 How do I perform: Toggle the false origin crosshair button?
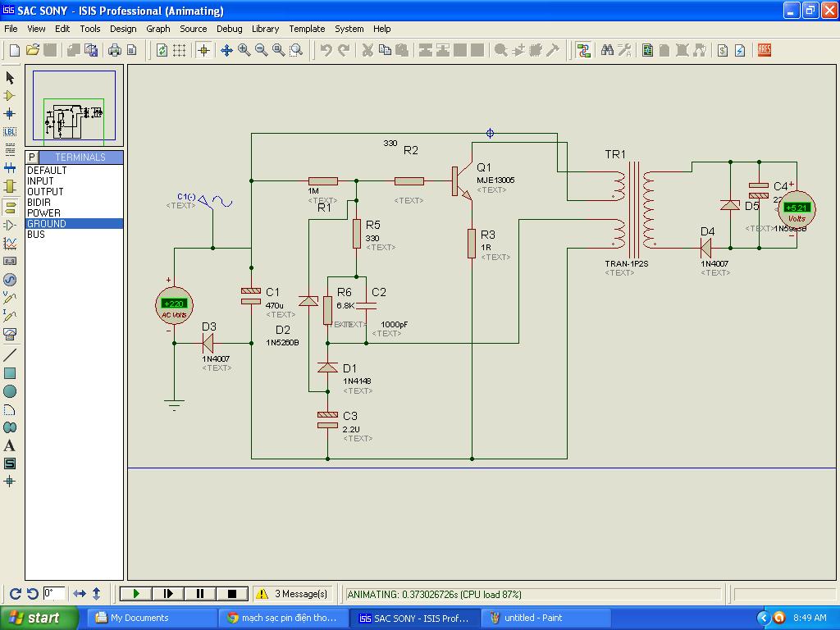tap(203, 50)
